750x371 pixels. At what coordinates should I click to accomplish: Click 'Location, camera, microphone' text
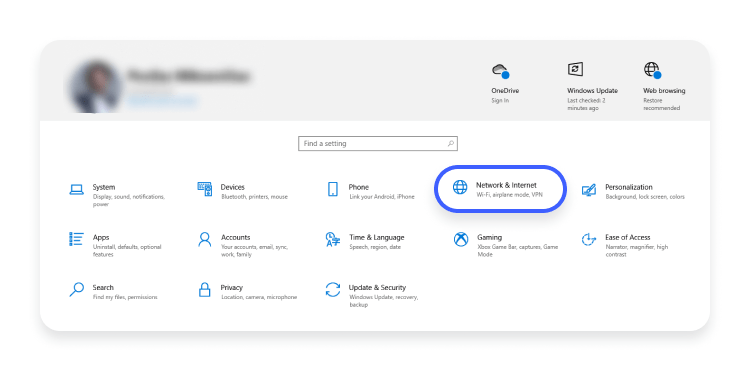[x=259, y=297]
